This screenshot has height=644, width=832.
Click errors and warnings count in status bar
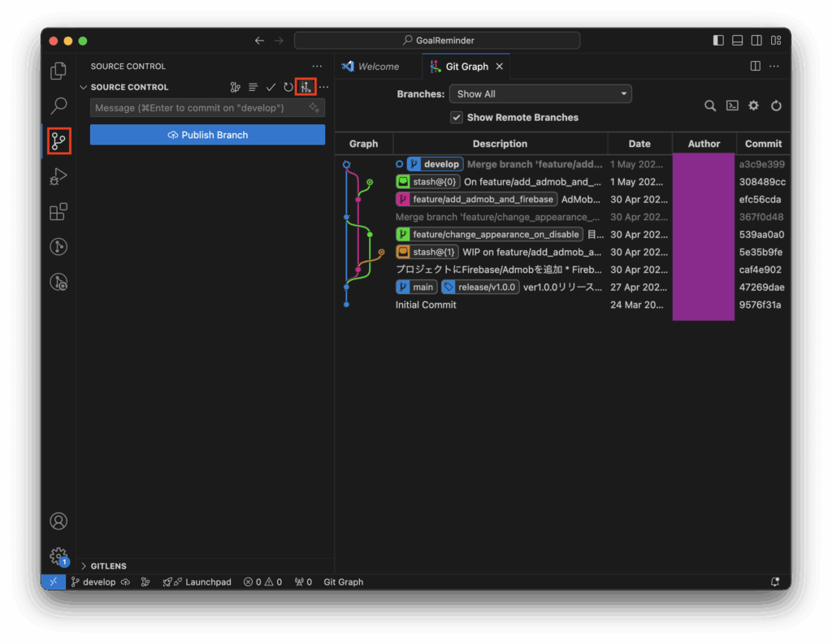pyautogui.click(x=262, y=582)
